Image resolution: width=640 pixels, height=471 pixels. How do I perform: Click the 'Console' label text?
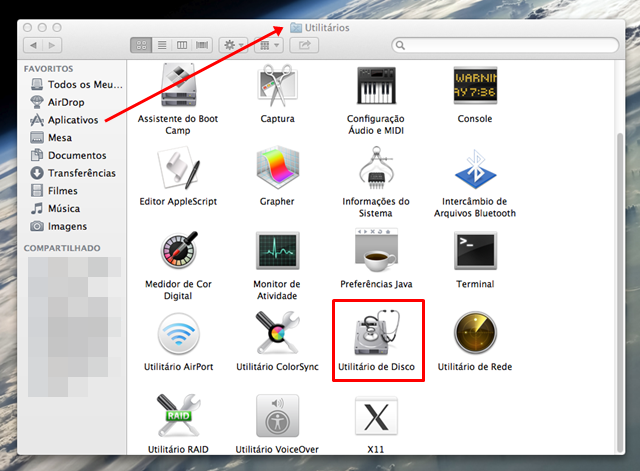click(x=475, y=119)
